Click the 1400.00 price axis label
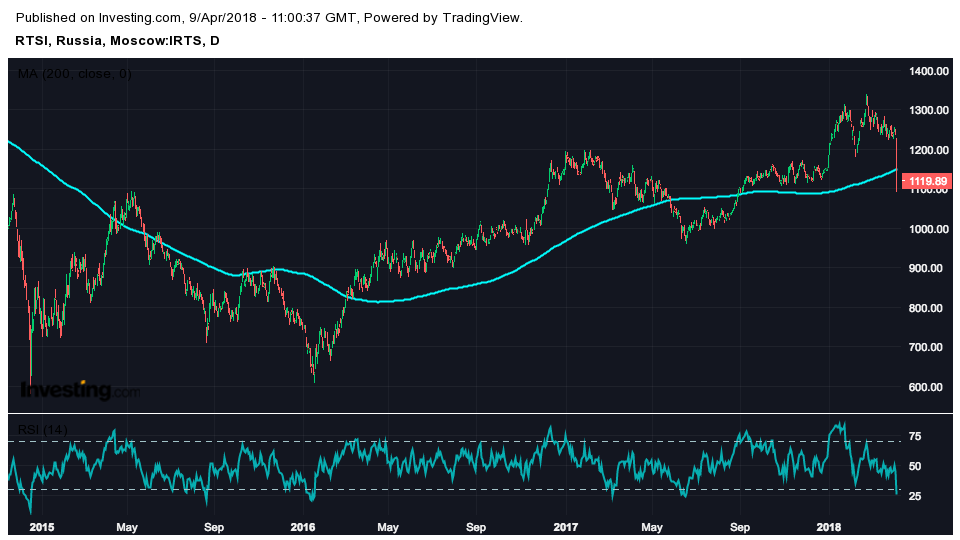Viewport: 960px width, 540px height. pyautogui.click(x=928, y=71)
